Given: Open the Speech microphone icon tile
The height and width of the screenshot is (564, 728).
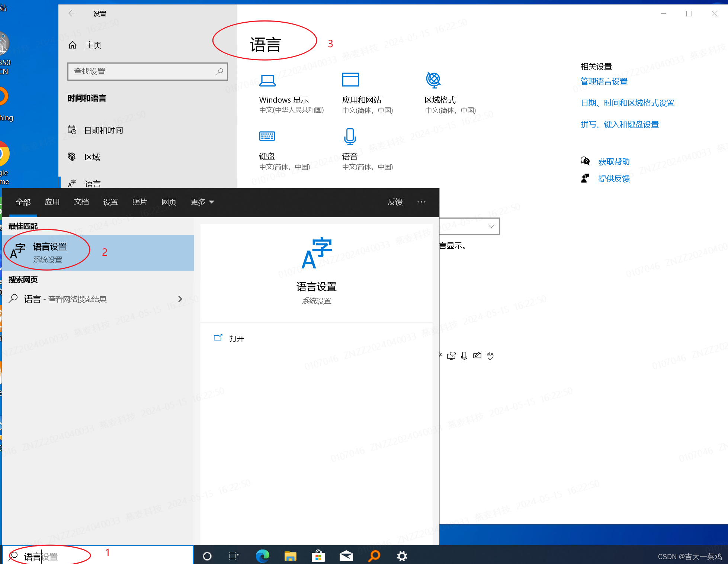Looking at the screenshot, I should tap(350, 136).
